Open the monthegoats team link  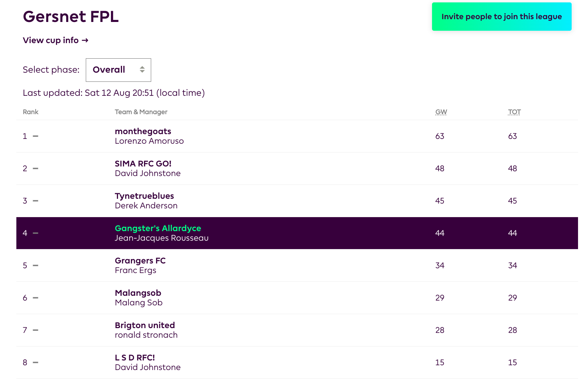143,131
